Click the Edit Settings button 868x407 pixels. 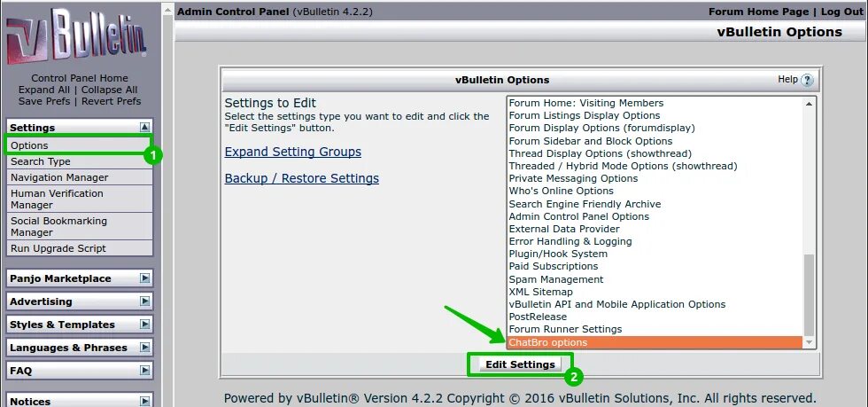tap(520, 364)
